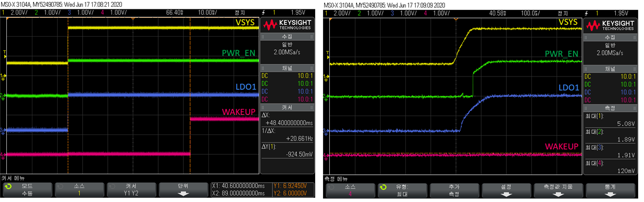Viewport: 644px width, 202px height.
Task: Expand the 설정 softkey menu
Action: 505,189
